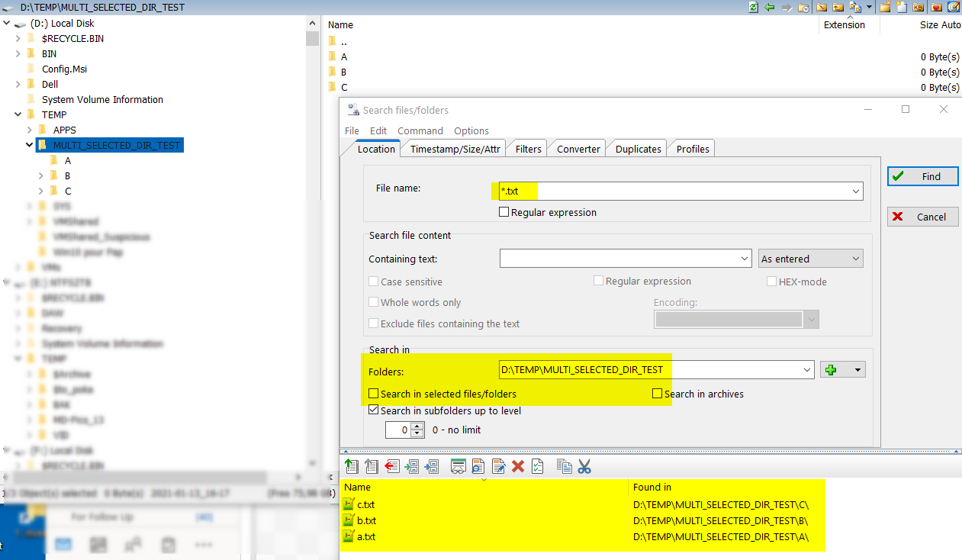The height and width of the screenshot is (560, 962).
Task: Open the File menu in search dialog
Action: tap(352, 130)
